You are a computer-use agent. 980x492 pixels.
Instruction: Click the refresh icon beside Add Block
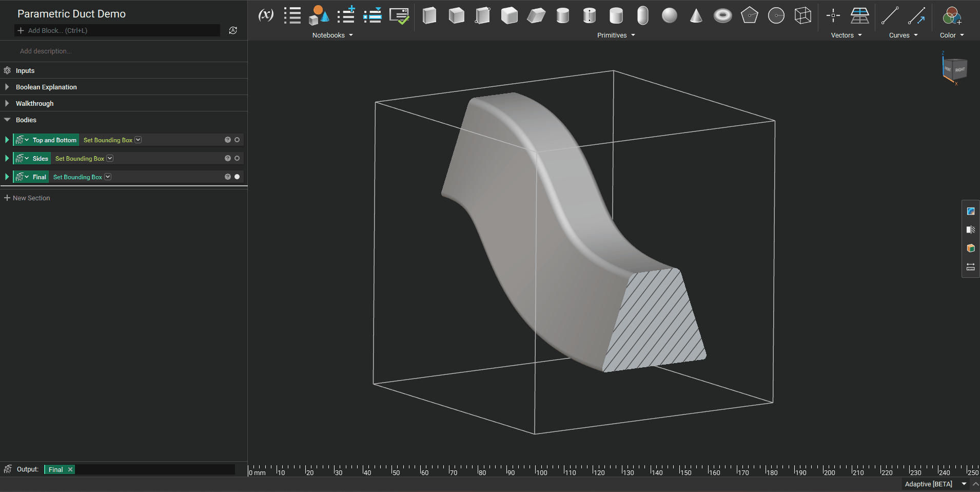[x=233, y=30]
